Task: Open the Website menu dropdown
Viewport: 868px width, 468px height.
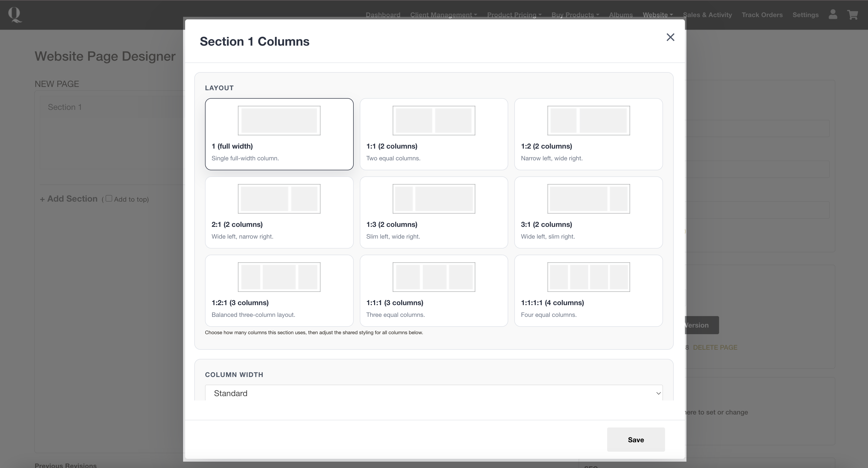Action: [657, 15]
